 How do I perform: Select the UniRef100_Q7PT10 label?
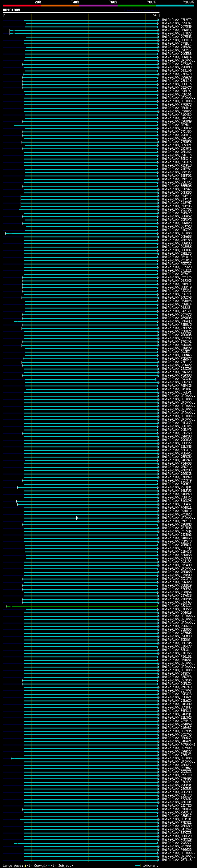click(x=177, y=362)
